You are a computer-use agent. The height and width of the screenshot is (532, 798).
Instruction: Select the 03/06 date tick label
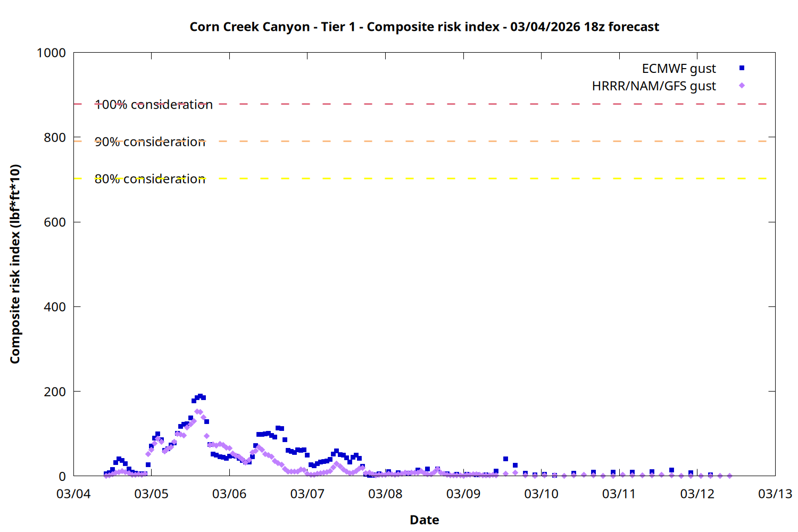(x=229, y=494)
